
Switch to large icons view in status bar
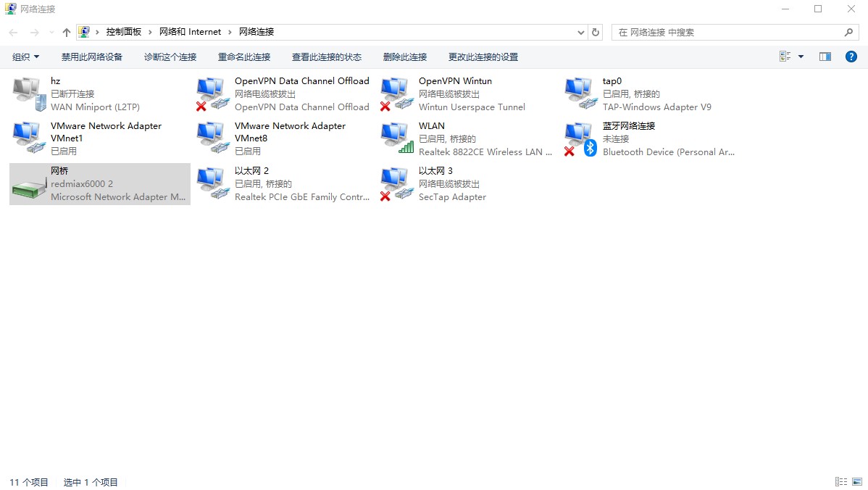coord(857,482)
